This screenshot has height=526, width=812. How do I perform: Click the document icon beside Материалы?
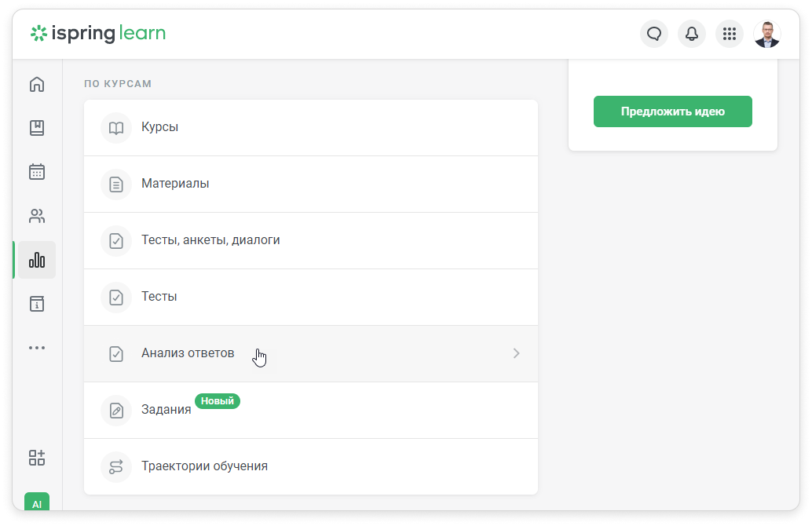coord(116,184)
